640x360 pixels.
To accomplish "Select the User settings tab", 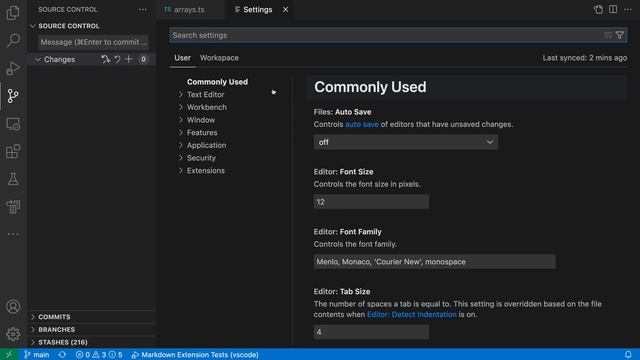I will coord(182,58).
